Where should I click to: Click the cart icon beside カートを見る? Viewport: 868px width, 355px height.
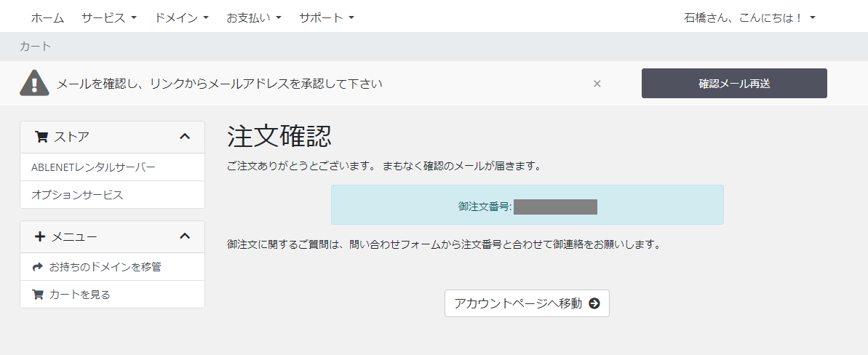tap(38, 295)
